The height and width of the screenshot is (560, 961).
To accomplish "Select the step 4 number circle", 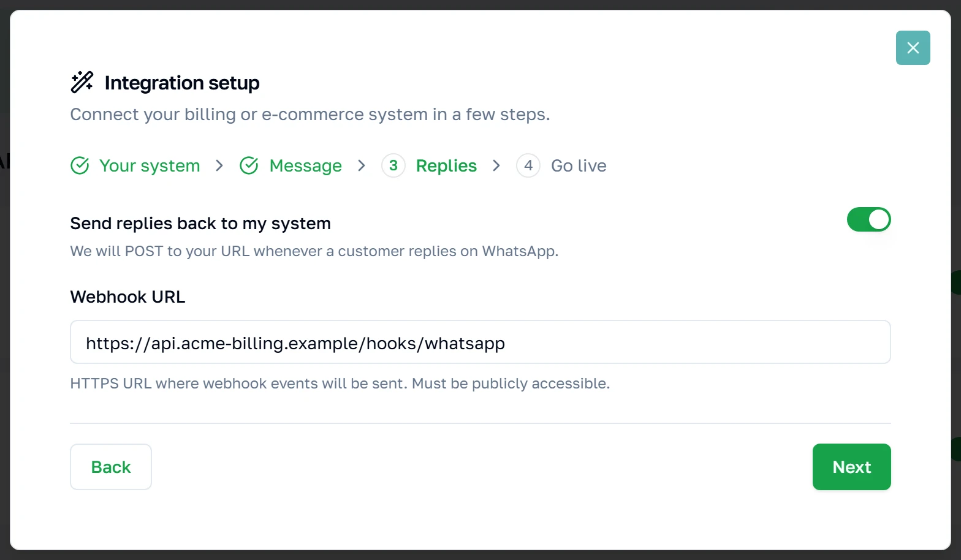I will point(528,165).
